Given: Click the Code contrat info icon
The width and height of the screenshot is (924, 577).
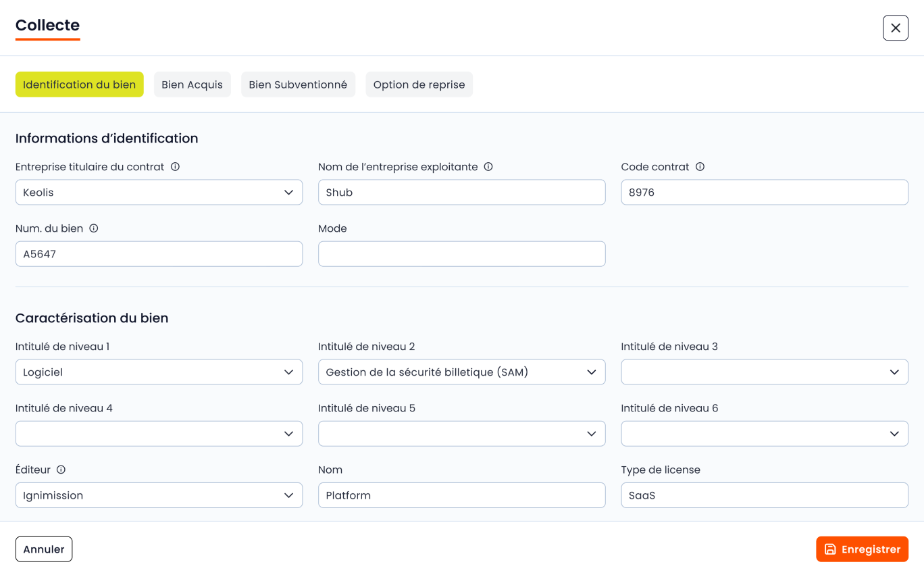Looking at the screenshot, I should coord(700,167).
